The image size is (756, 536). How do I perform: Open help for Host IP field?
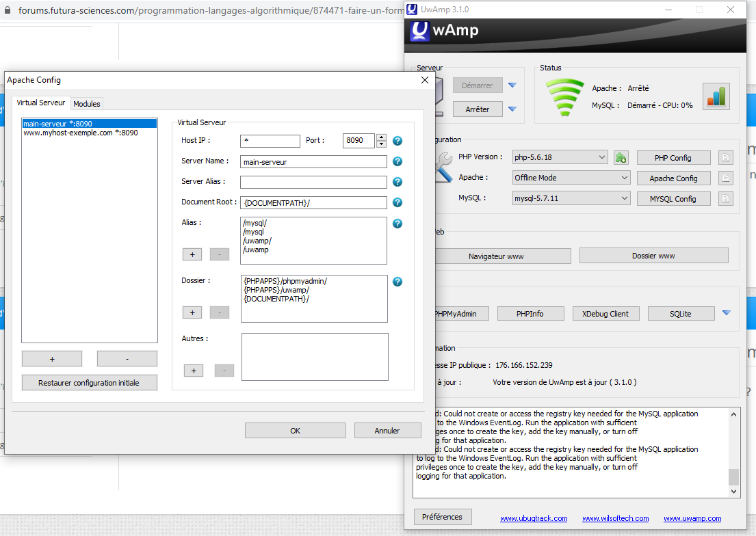[x=397, y=141]
